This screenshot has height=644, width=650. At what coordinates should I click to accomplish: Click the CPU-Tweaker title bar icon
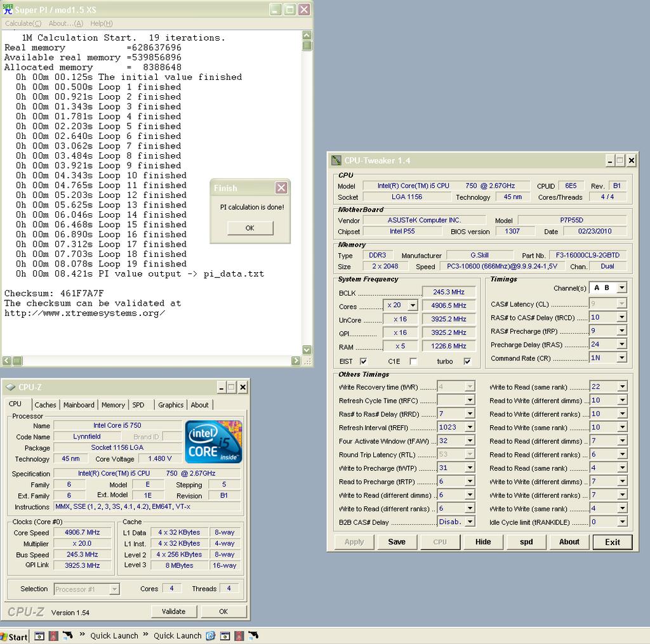336,161
